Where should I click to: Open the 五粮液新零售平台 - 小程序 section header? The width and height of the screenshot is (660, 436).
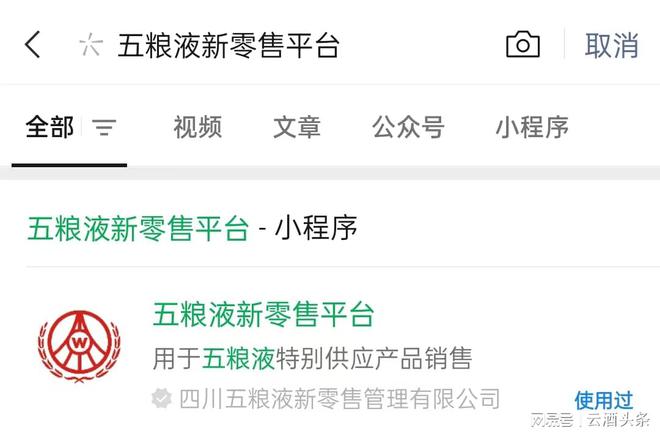point(192,229)
